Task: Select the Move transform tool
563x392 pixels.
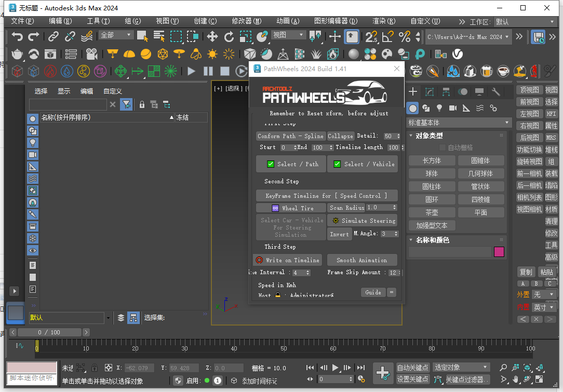Action: 212,36
